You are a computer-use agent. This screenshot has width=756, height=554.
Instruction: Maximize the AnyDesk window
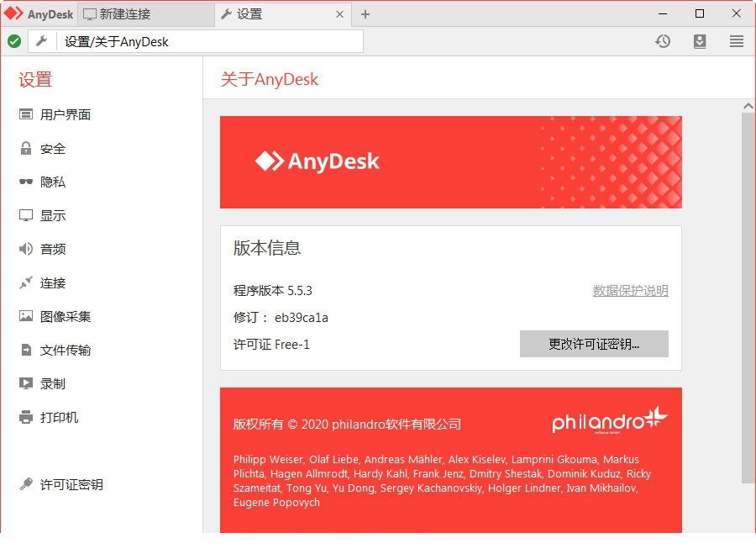(x=700, y=14)
